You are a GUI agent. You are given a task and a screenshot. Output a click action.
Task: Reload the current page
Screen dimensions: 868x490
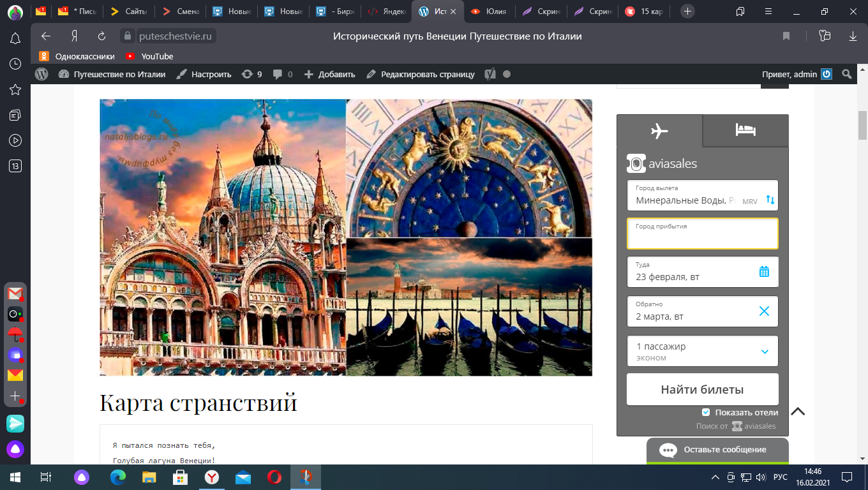click(101, 36)
